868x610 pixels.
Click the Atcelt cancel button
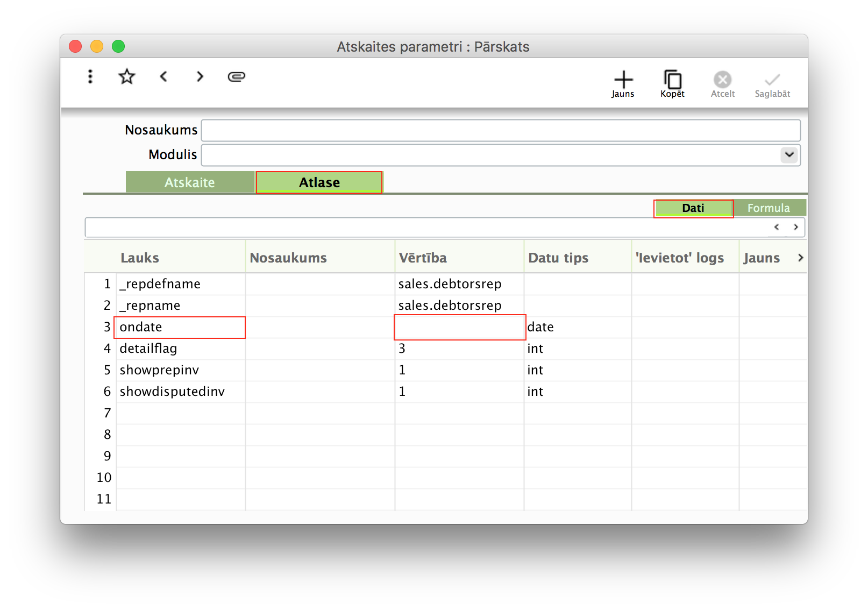point(723,84)
